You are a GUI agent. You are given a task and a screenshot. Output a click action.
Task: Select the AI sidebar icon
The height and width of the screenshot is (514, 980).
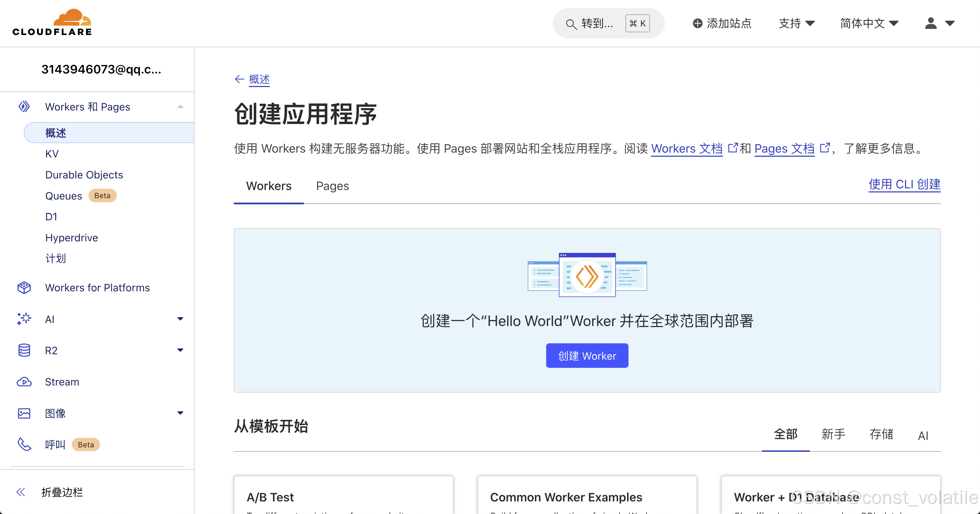[x=23, y=319]
